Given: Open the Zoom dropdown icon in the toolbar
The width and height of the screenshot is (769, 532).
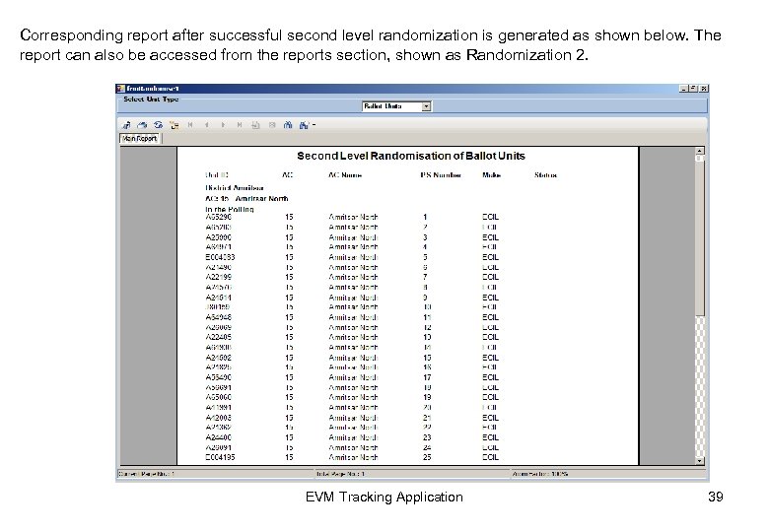Looking at the screenshot, I should 306,125.
